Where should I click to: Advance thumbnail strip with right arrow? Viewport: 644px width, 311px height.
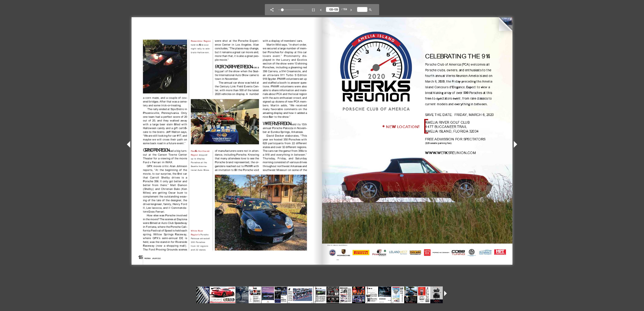(445, 293)
